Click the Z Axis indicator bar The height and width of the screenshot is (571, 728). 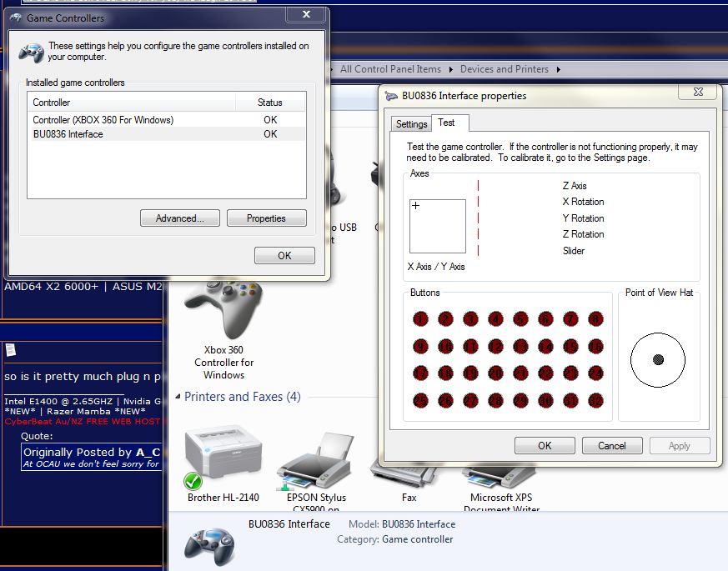478,186
